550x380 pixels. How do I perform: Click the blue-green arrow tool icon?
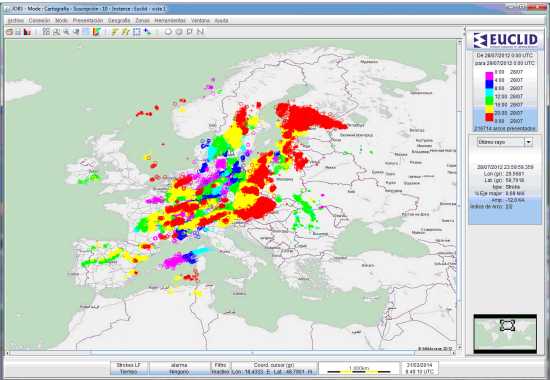147,32
